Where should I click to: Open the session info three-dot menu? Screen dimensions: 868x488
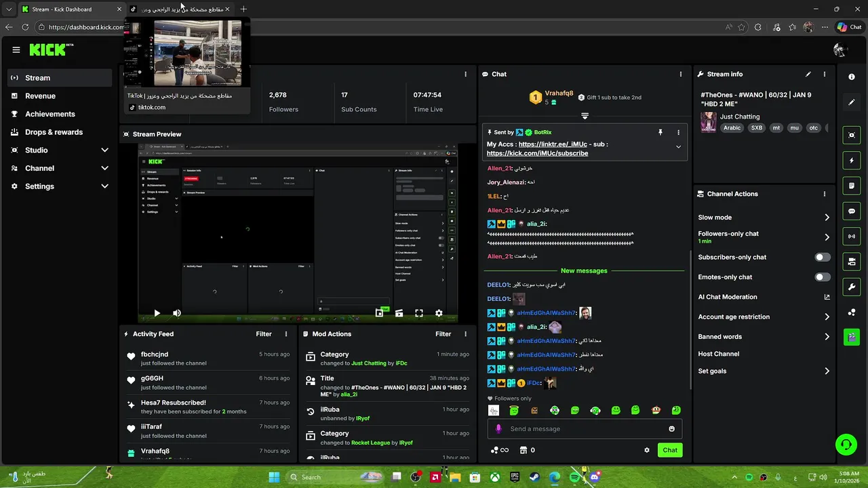point(465,74)
